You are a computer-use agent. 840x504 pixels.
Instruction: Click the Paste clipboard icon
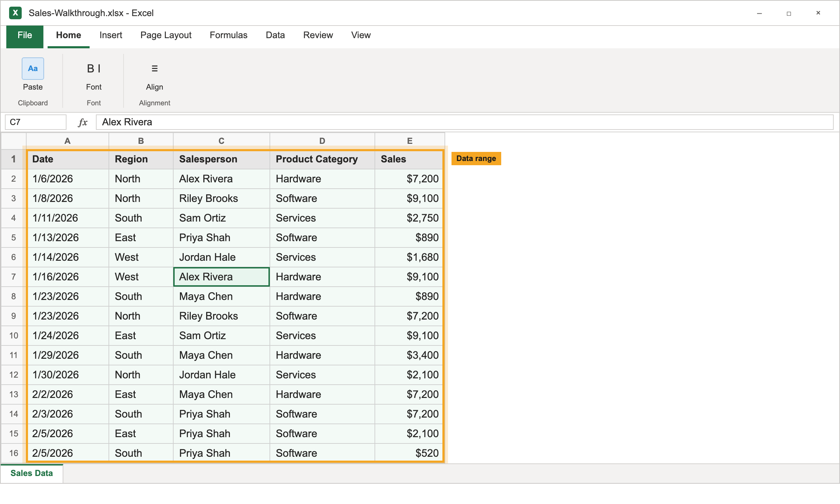click(33, 69)
